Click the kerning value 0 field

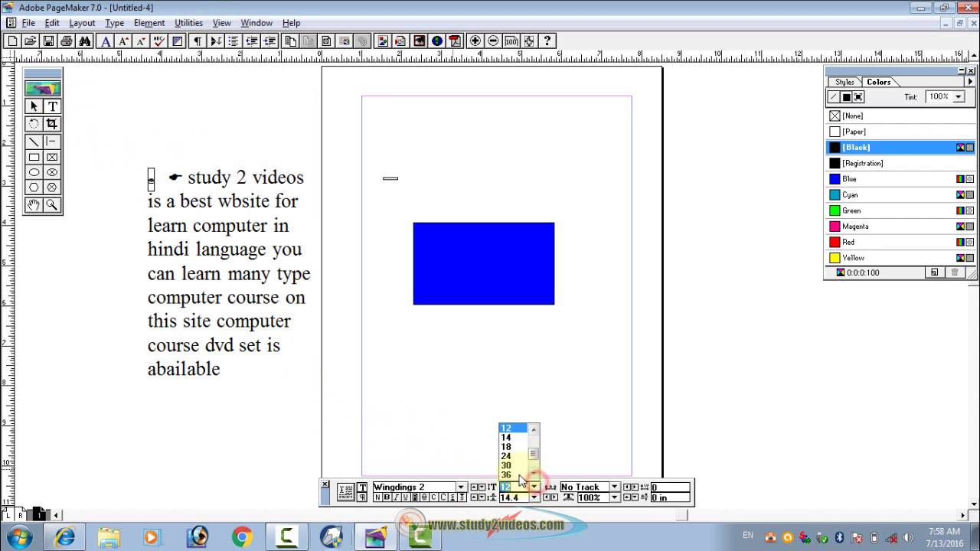click(x=670, y=487)
